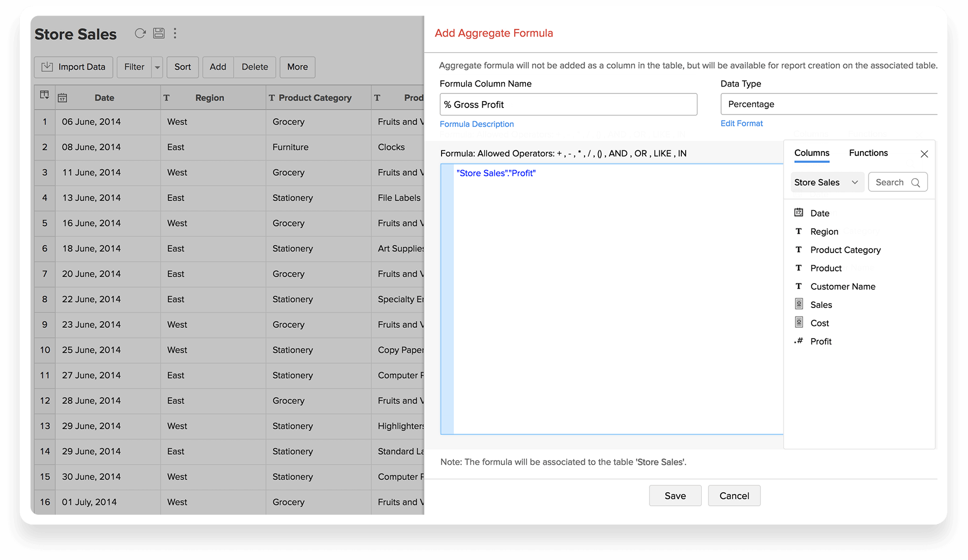Expand the Filter dropdown arrow
The height and width of the screenshot is (560, 968).
click(x=157, y=67)
